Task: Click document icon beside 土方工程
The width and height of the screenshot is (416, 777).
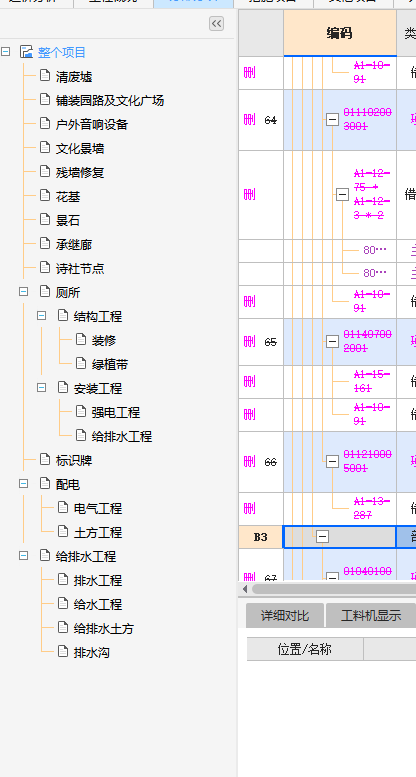Action: tap(63, 531)
